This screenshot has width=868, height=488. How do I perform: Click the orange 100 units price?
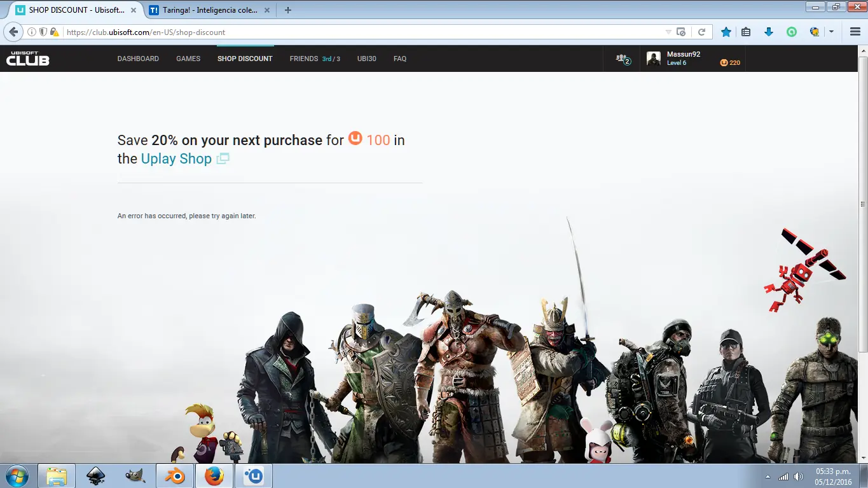[x=378, y=140]
